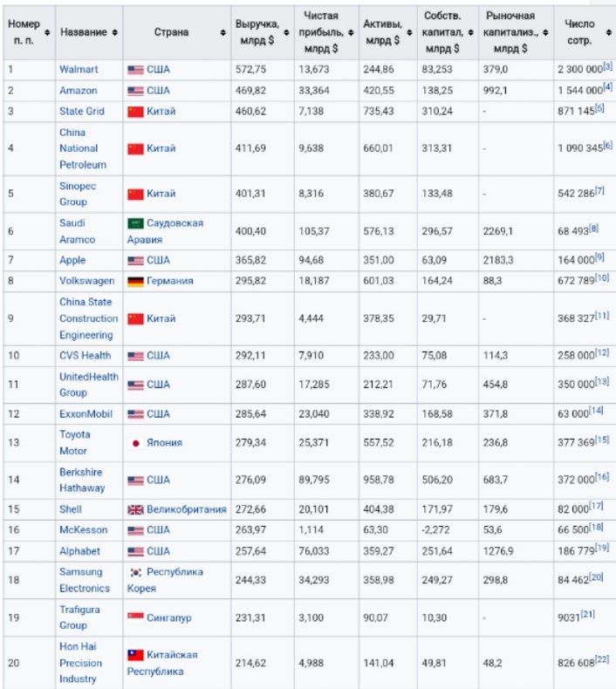Open the Walmart link
Screen dimensions: 616x689
(79, 70)
